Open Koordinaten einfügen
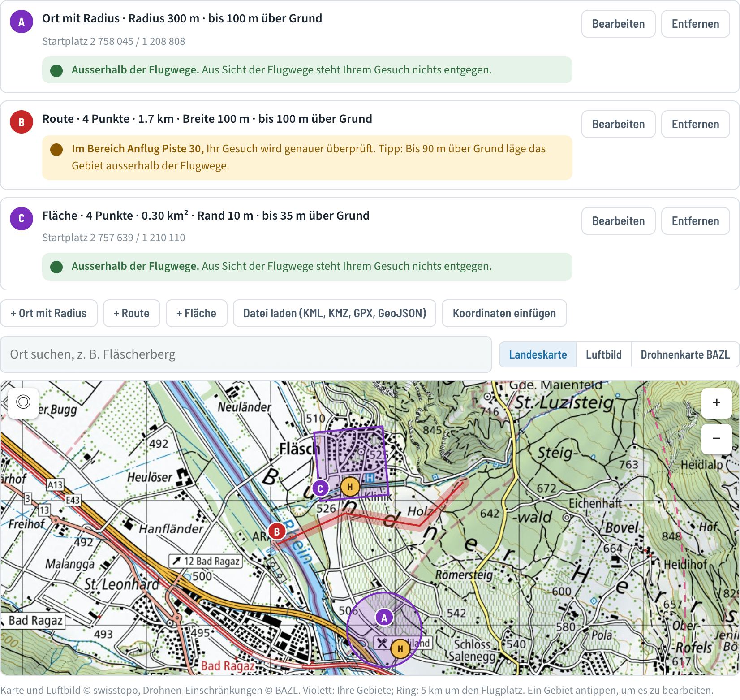 504,313
